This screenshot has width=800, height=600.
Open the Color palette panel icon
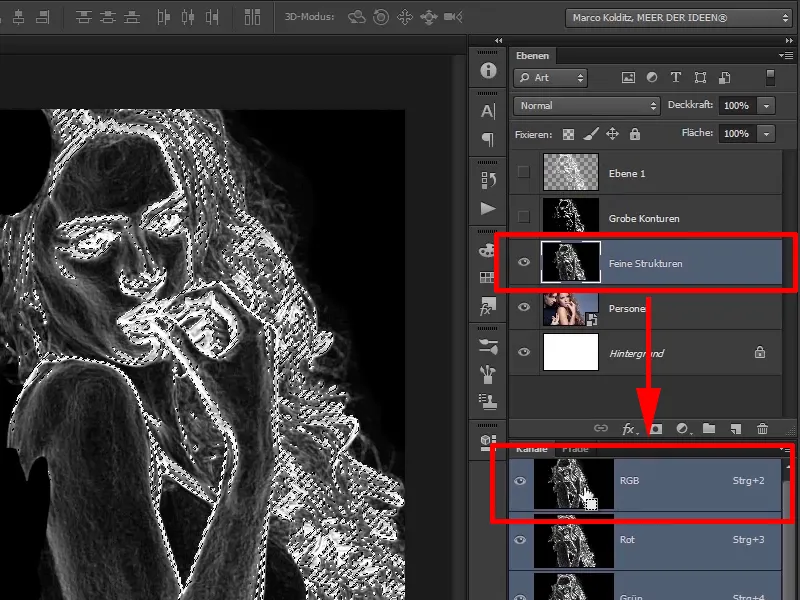[487, 250]
